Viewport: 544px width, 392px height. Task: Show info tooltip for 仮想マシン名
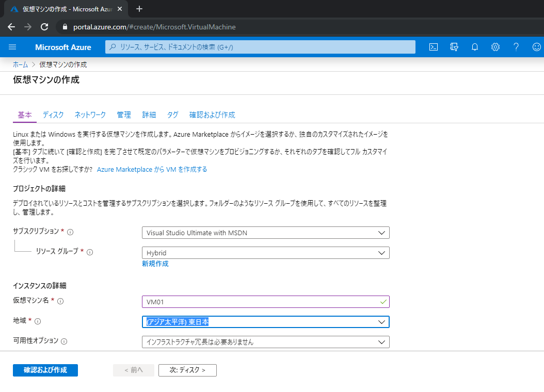60,301
